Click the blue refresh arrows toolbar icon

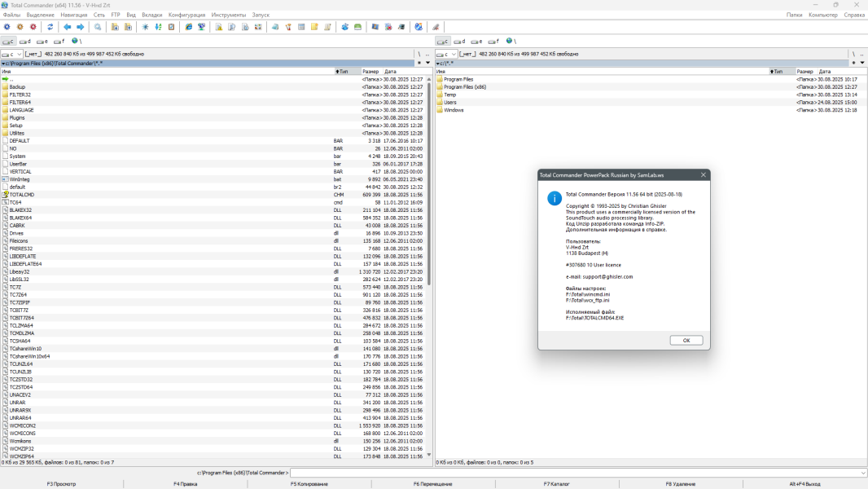50,27
